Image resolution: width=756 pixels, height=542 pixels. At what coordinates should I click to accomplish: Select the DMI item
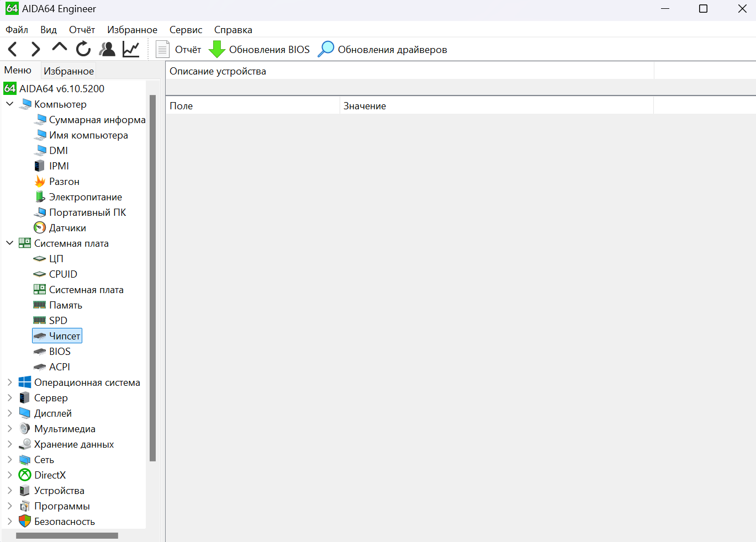51,151
